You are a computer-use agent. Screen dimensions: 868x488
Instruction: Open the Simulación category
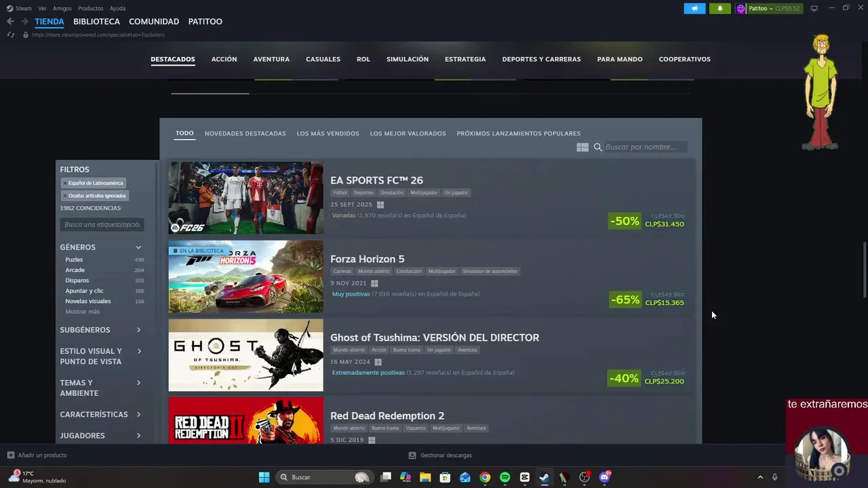coord(408,59)
